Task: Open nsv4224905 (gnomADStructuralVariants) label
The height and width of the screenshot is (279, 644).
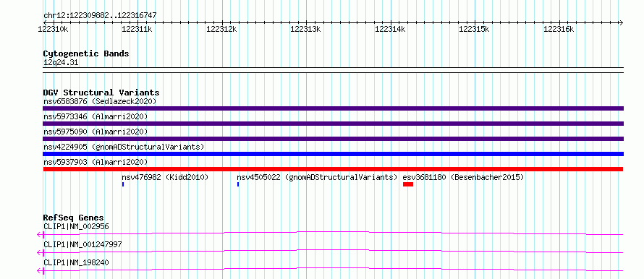Action: click(x=124, y=147)
